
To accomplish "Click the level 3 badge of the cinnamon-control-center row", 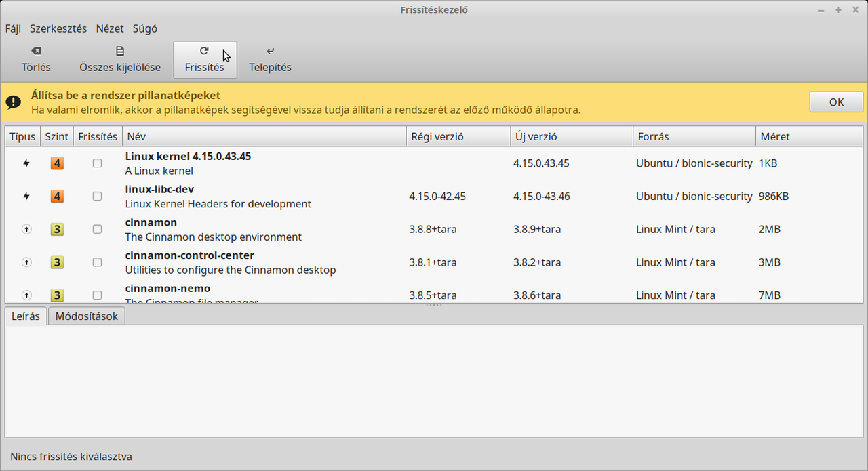I will pyautogui.click(x=57, y=262).
